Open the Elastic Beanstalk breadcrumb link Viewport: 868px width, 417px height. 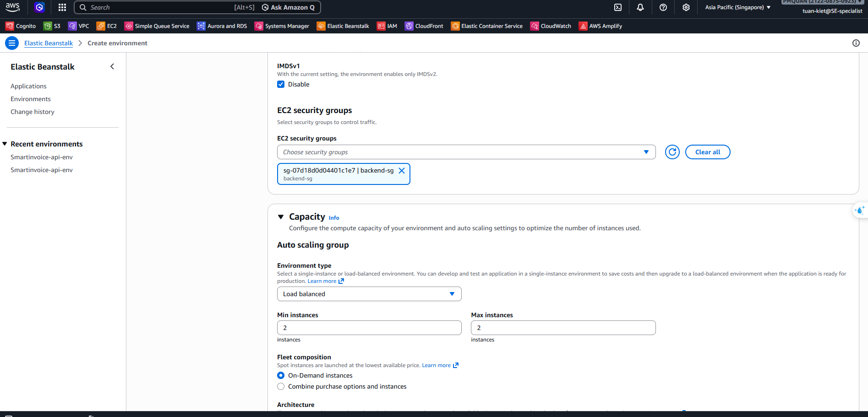point(49,43)
